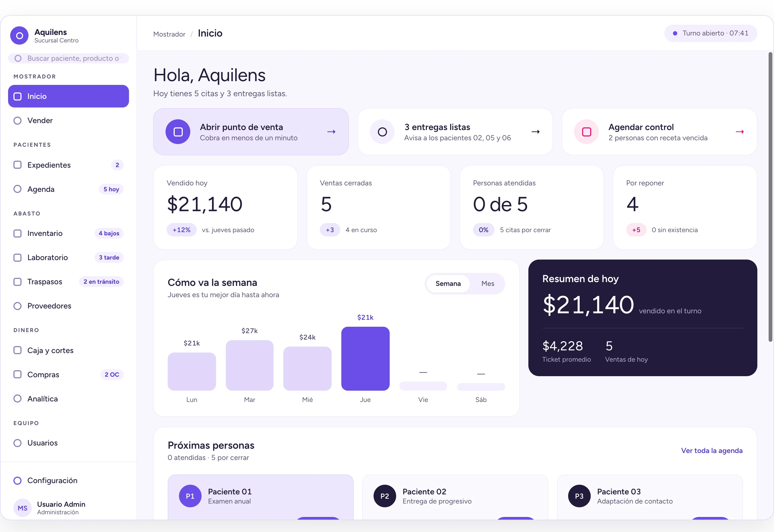The image size is (774, 532).
Task: Click the Turno abierto status pill
Action: pos(711,33)
